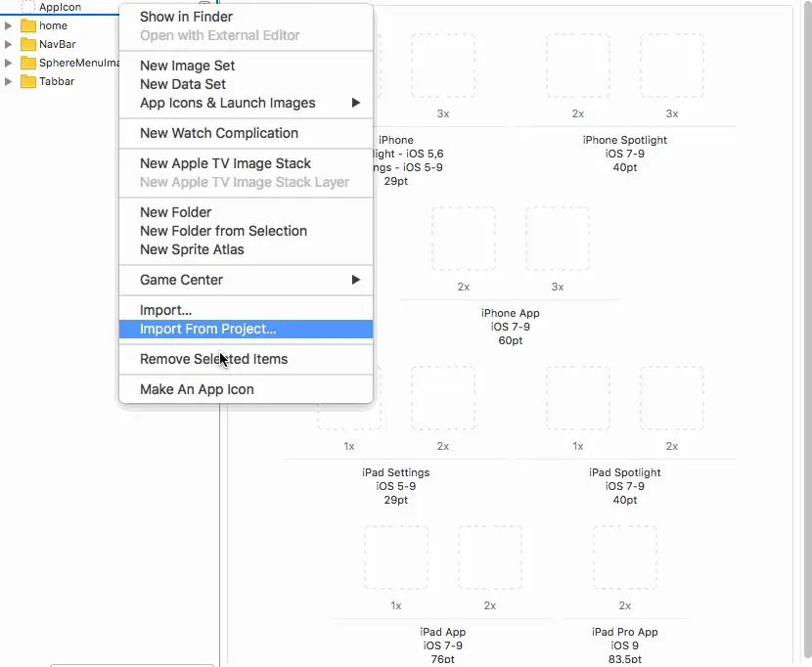This screenshot has width=812, height=667.
Task: Choose Remove Selected Items
Action: (x=246, y=359)
